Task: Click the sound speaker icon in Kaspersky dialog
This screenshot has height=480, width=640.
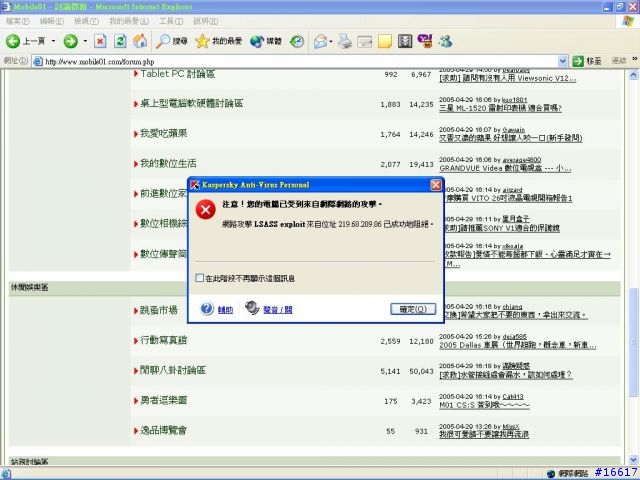Action: 252,308
